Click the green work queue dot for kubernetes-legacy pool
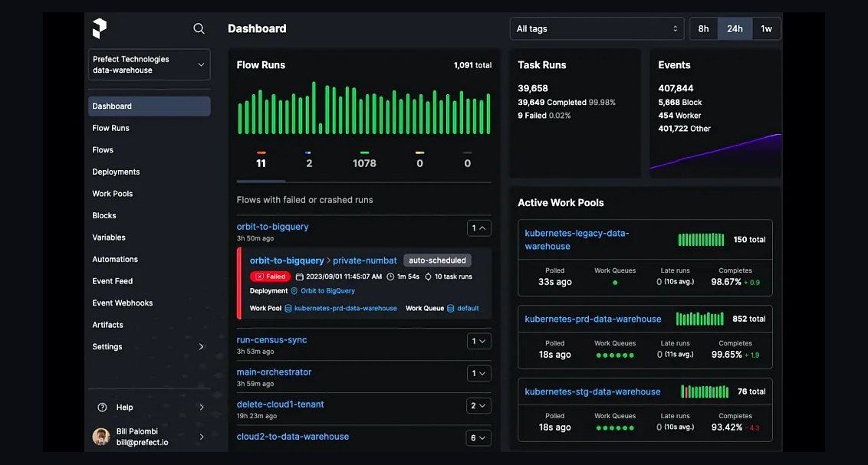868x465 pixels. click(615, 283)
